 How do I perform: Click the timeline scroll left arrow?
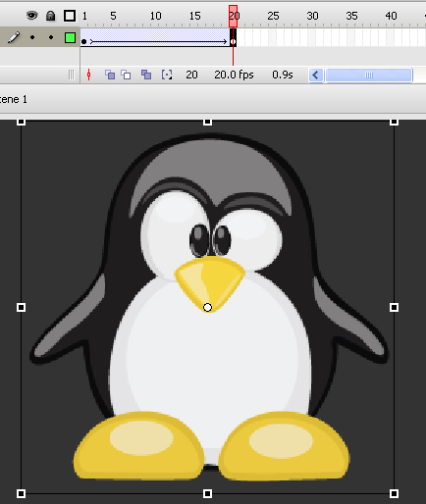316,76
